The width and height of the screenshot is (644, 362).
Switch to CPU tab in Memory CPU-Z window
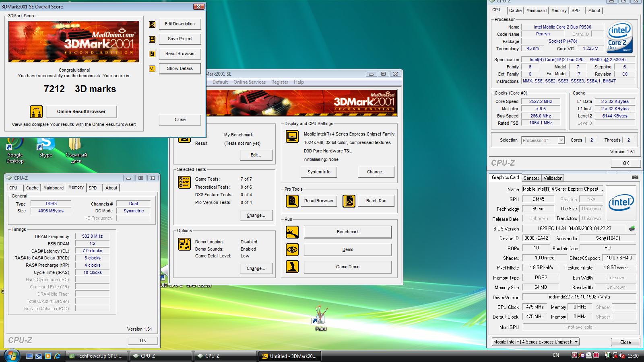click(13, 188)
